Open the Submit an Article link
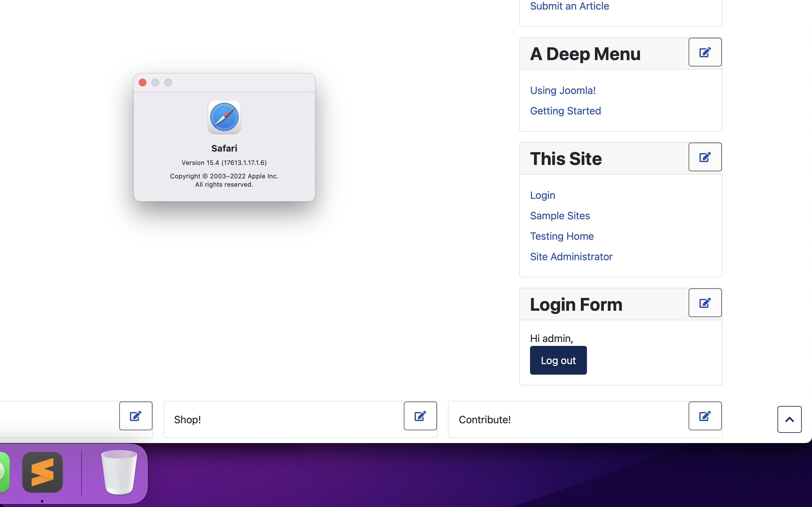Screen dimensions: 812x507 [x=569, y=6]
